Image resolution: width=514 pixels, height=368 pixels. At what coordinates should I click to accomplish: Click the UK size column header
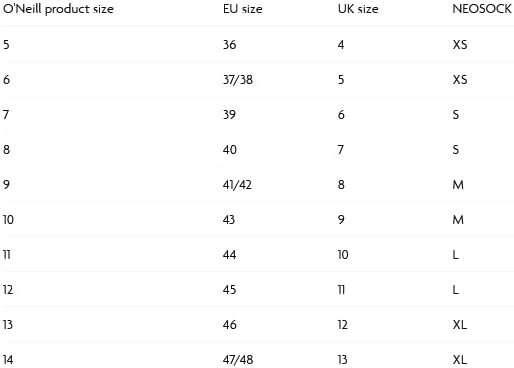[x=358, y=9]
